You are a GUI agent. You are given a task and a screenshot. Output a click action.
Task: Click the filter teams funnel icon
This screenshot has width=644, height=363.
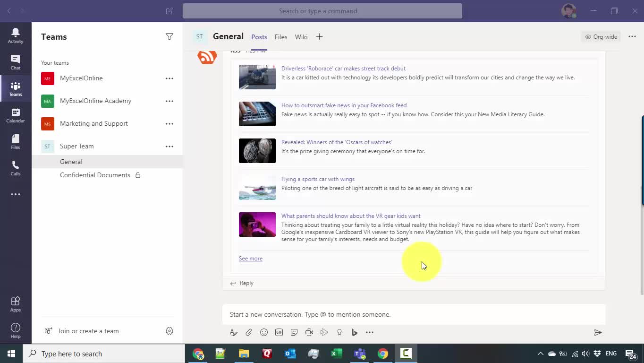pos(169,37)
